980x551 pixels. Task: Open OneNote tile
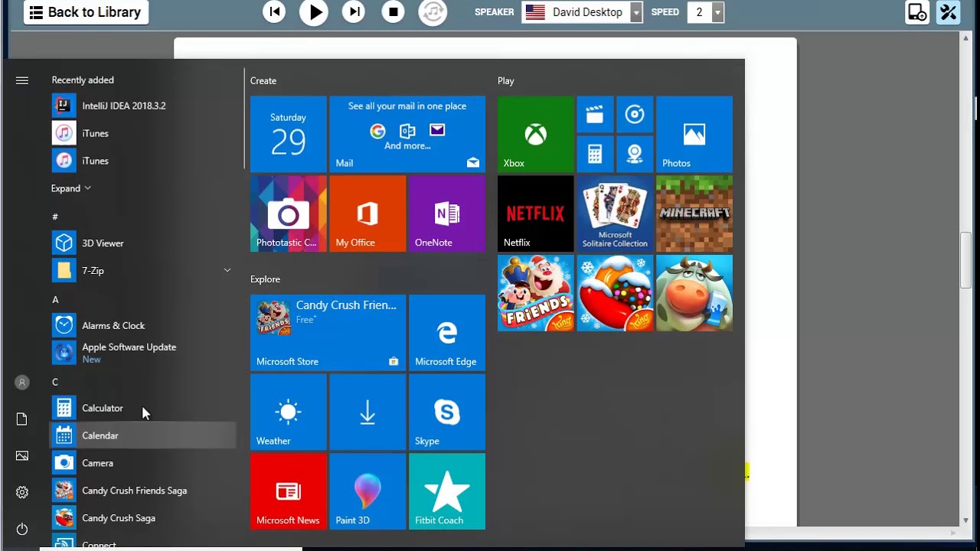click(x=447, y=214)
